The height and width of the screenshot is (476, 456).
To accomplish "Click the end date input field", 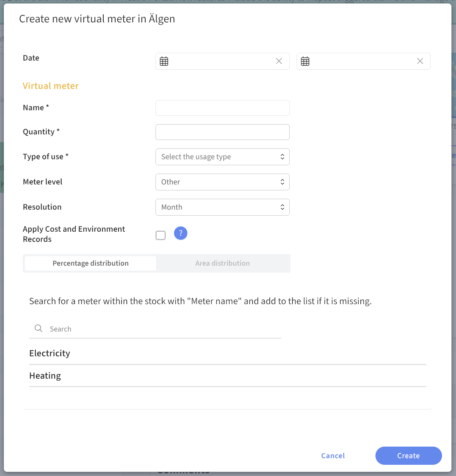I will tap(363, 61).
